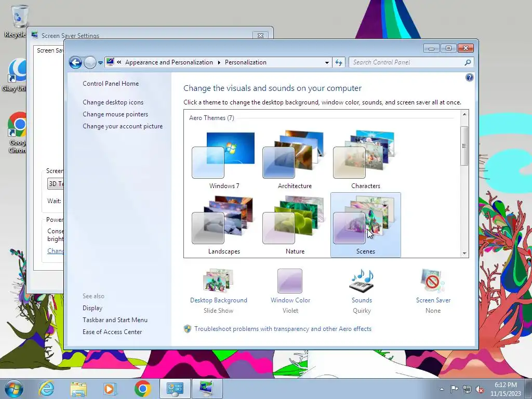This screenshot has height=399, width=532.
Task: Expand the address bar dropdown
Action: (x=327, y=62)
